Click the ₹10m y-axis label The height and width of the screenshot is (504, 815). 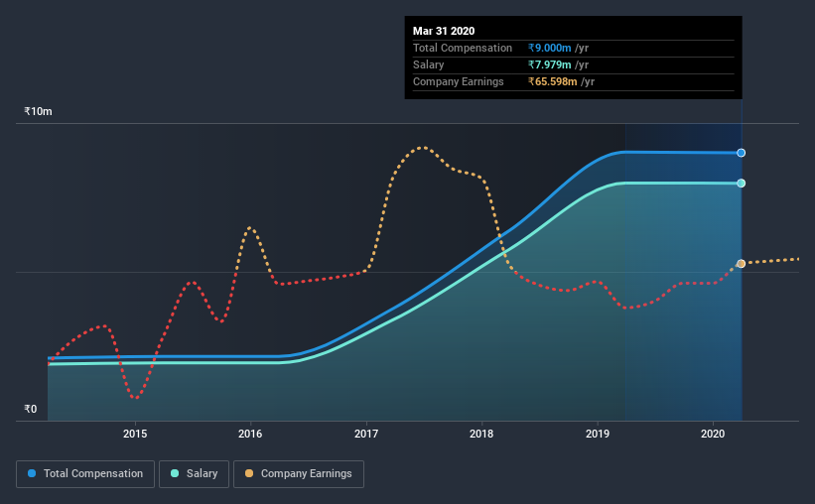pos(38,112)
